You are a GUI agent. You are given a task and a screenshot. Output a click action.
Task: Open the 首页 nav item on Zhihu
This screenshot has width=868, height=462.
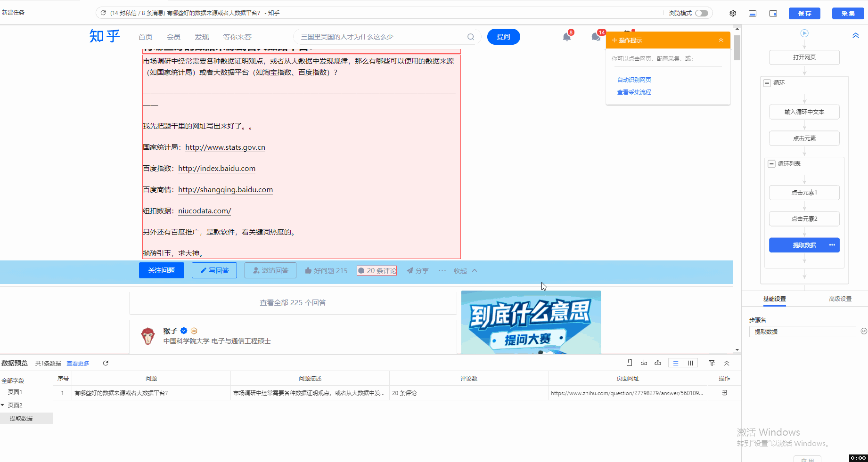click(145, 37)
